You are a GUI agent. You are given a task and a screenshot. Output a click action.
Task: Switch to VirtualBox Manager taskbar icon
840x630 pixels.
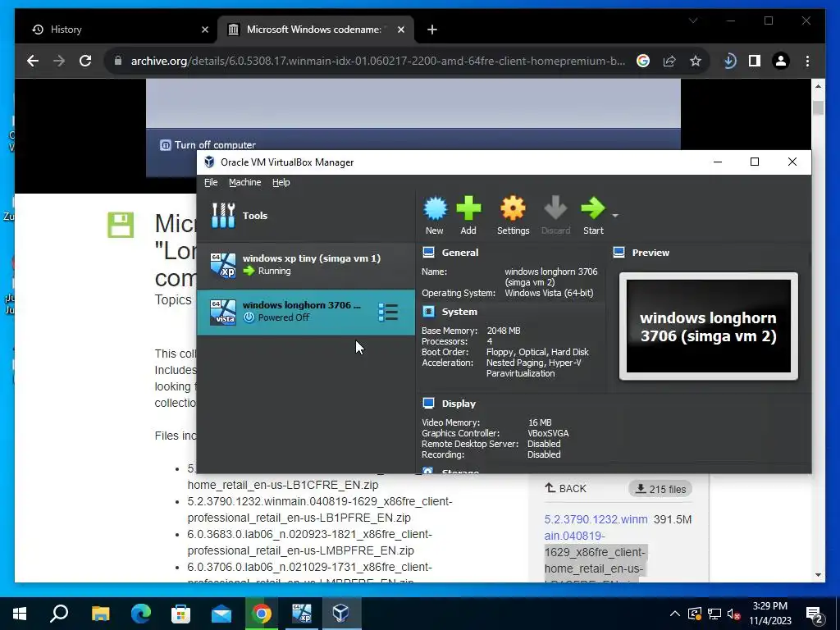pyautogui.click(x=340, y=614)
